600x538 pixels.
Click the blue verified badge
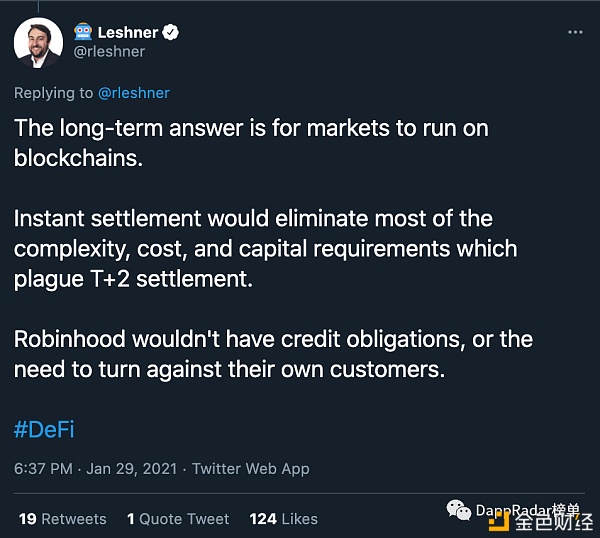point(171,32)
